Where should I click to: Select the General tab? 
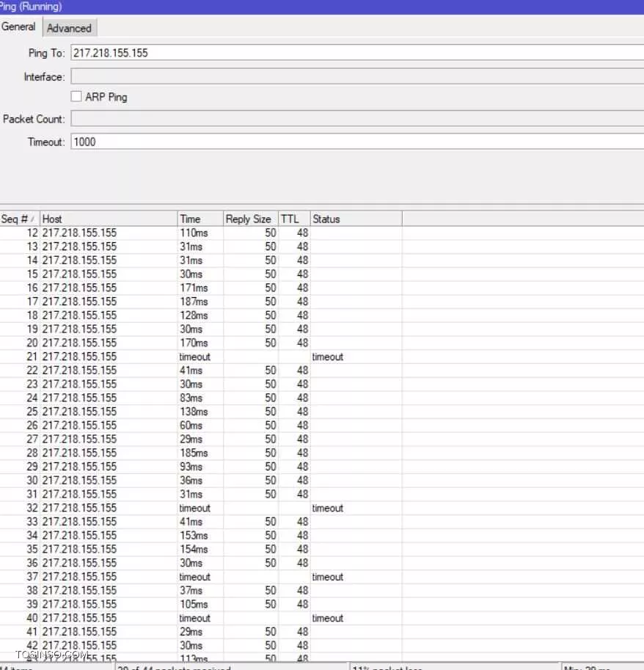pyautogui.click(x=18, y=26)
